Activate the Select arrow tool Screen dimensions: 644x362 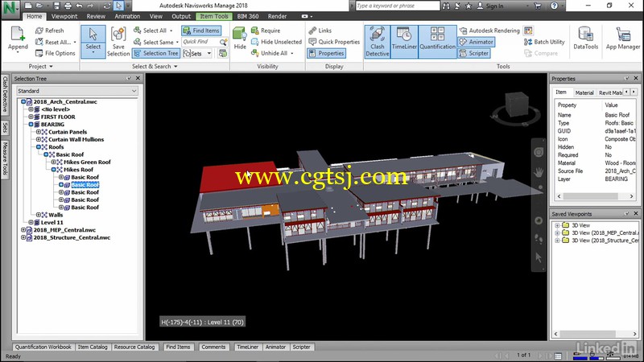click(93, 35)
